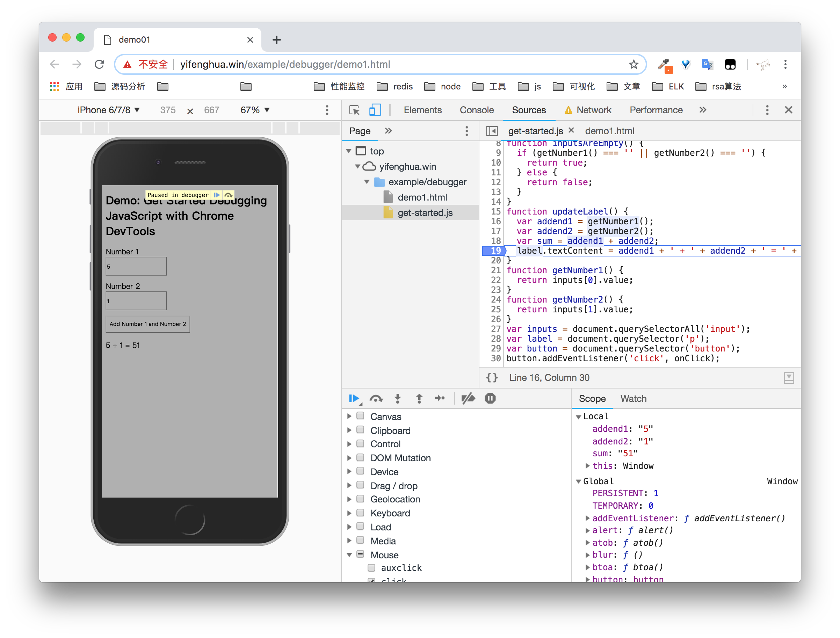
Task: Open a new browser tab
Action: (276, 40)
